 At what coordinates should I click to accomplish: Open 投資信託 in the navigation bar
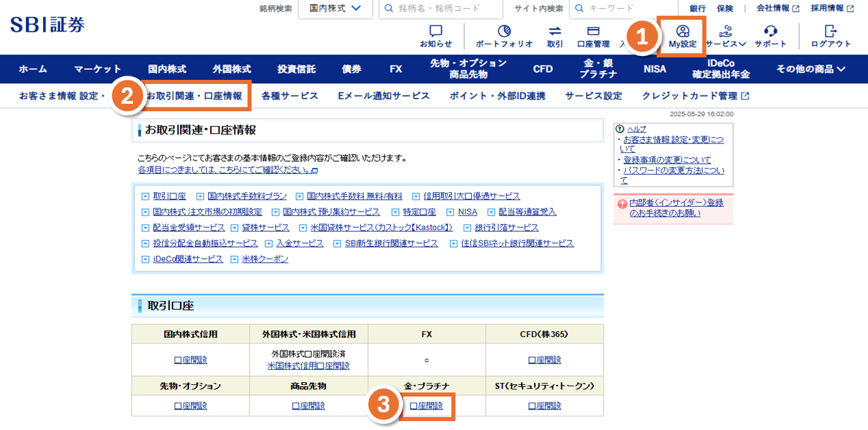click(297, 69)
